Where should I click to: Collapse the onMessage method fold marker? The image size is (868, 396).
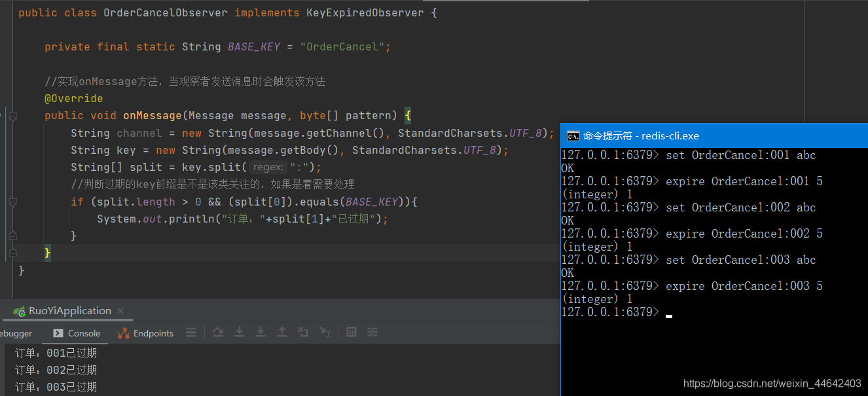point(12,116)
